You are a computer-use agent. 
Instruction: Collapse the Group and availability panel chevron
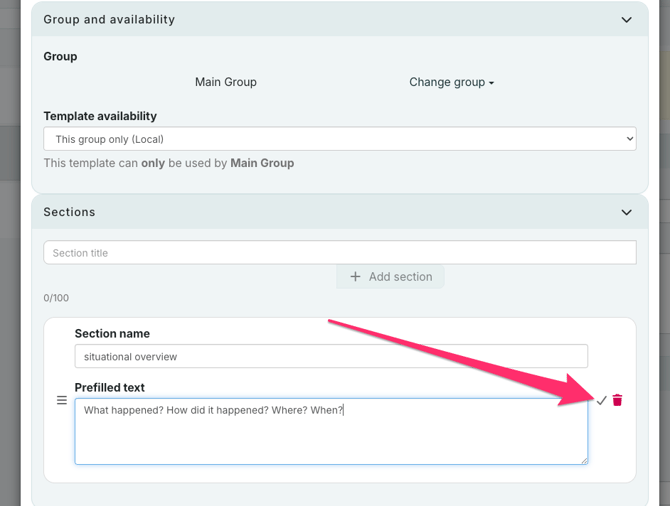626,20
